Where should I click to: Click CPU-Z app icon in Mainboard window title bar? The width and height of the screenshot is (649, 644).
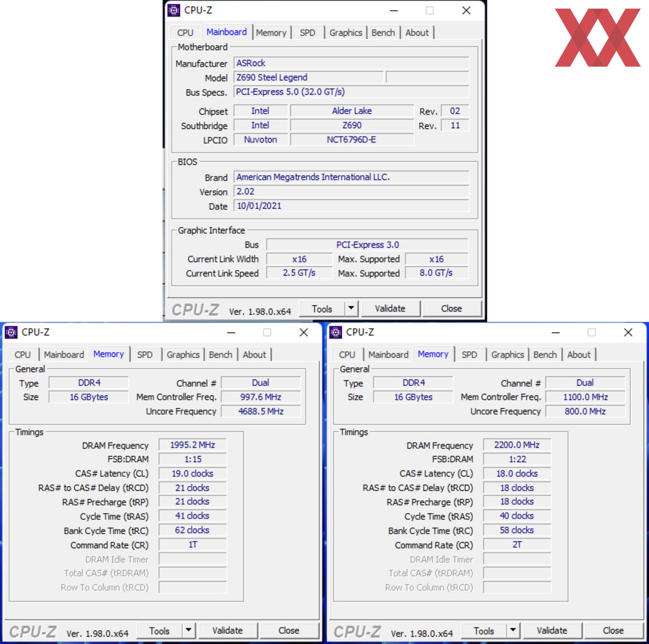(174, 10)
